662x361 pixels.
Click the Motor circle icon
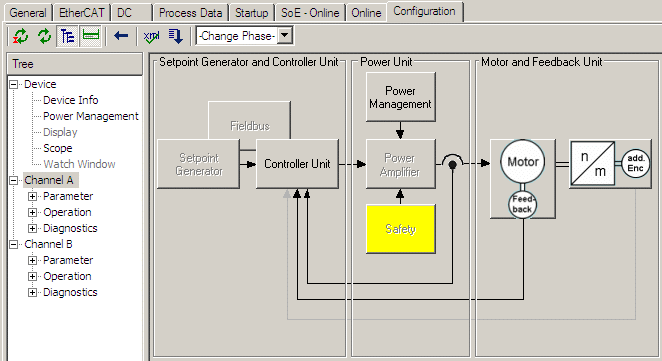point(523,162)
